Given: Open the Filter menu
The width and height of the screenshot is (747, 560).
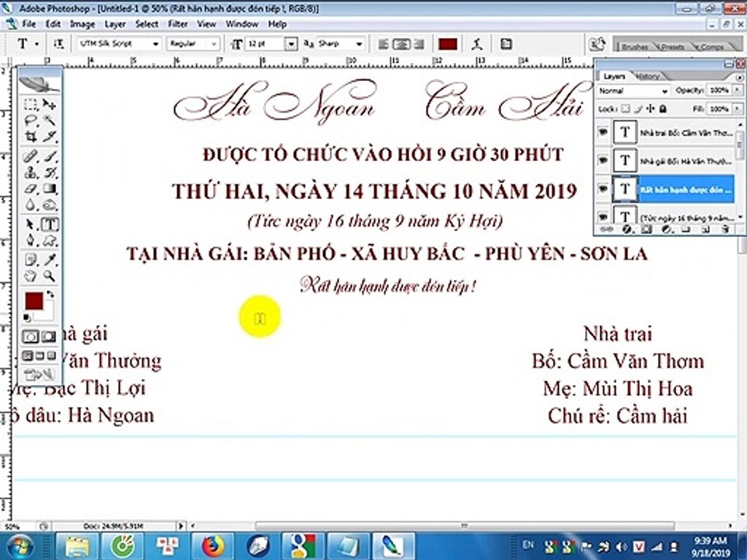Looking at the screenshot, I should [x=177, y=24].
